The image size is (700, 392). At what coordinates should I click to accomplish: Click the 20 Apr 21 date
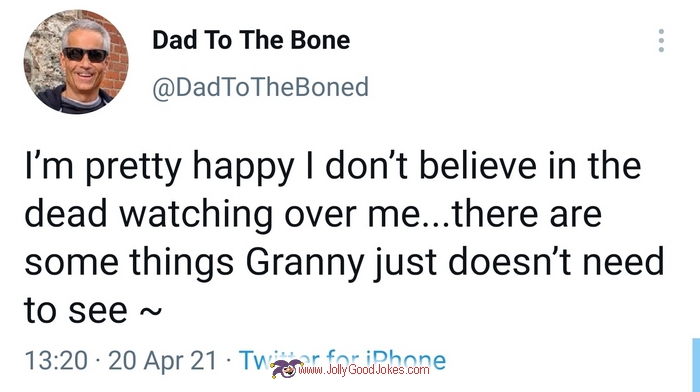162,360
